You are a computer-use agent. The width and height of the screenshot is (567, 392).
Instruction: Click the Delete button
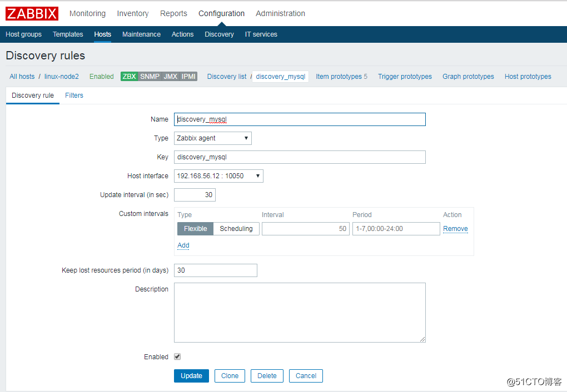pos(267,376)
